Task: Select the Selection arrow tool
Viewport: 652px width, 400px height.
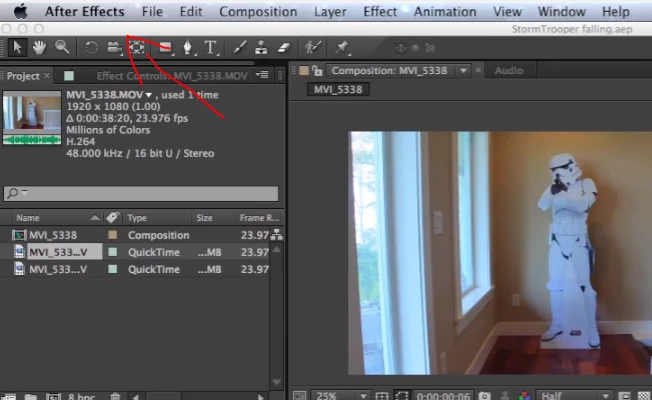Action: tap(17, 47)
